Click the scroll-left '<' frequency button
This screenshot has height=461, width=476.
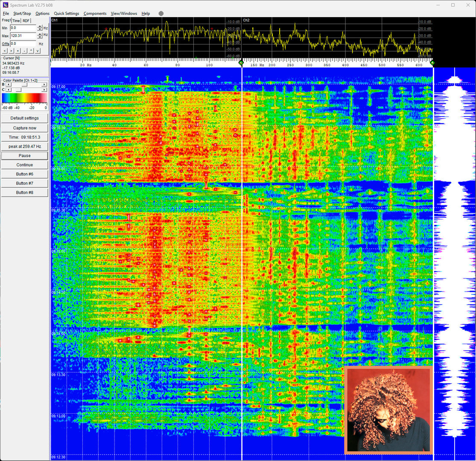click(5, 51)
